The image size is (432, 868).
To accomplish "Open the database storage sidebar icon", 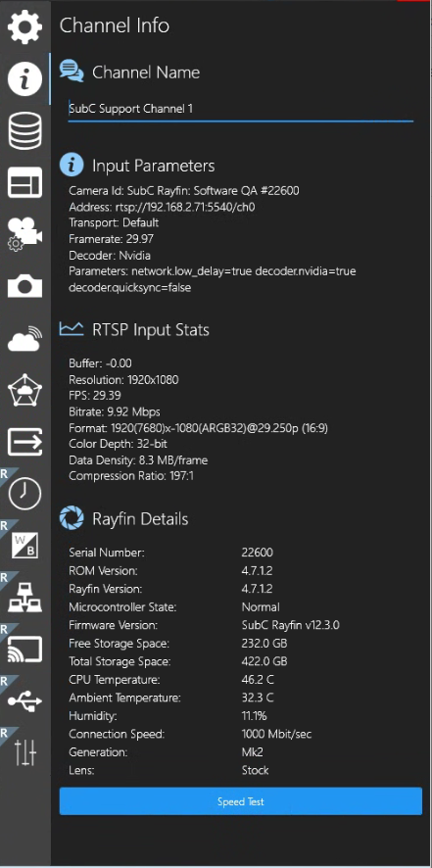I will [24, 130].
